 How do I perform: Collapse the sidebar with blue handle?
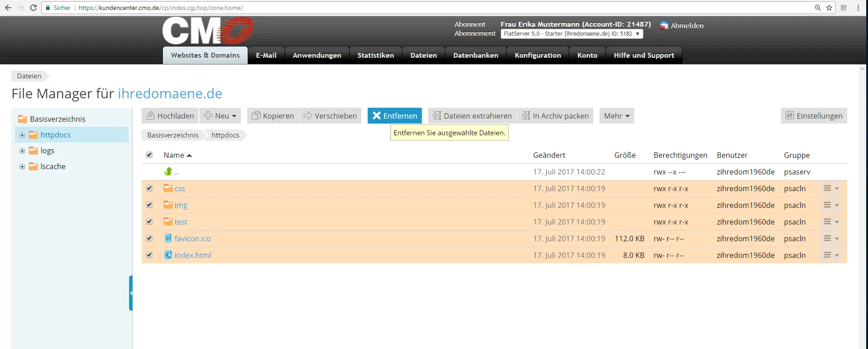point(131,293)
